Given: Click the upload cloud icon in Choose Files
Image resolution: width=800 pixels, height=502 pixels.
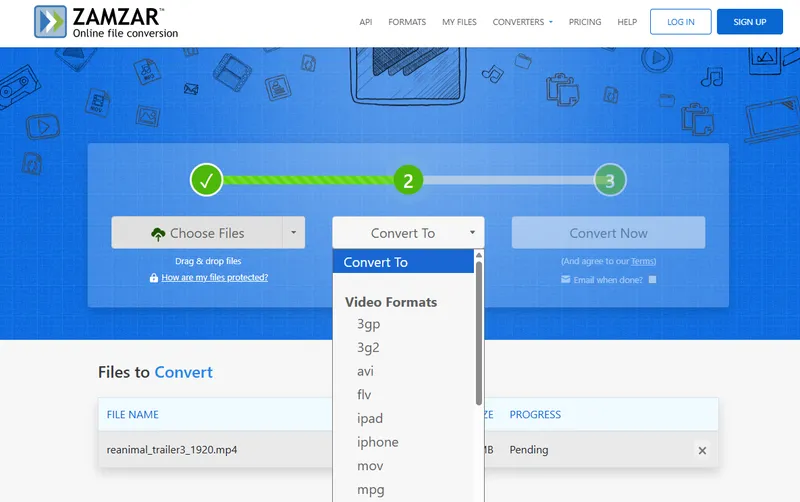Looking at the screenshot, I should coord(158,234).
